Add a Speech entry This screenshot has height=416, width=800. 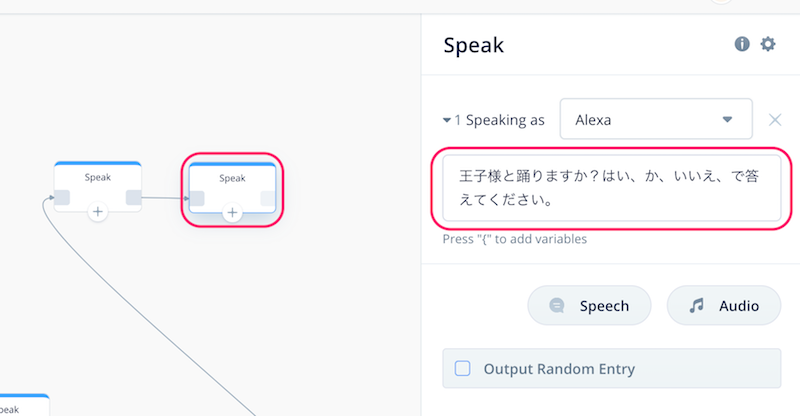click(589, 305)
